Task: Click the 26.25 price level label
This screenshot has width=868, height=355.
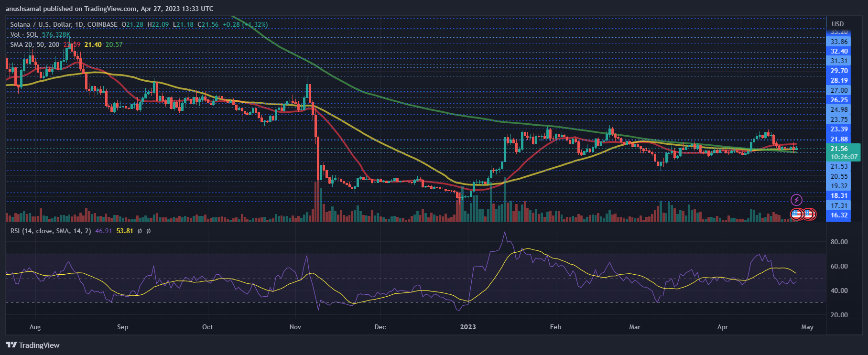Action: click(x=839, y=100)
